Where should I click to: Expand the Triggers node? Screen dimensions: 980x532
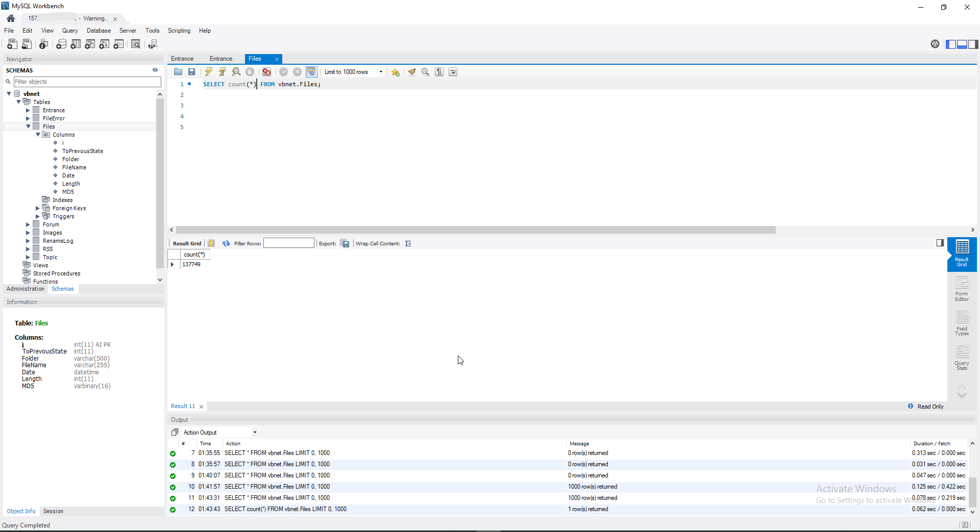click(38, 216)
